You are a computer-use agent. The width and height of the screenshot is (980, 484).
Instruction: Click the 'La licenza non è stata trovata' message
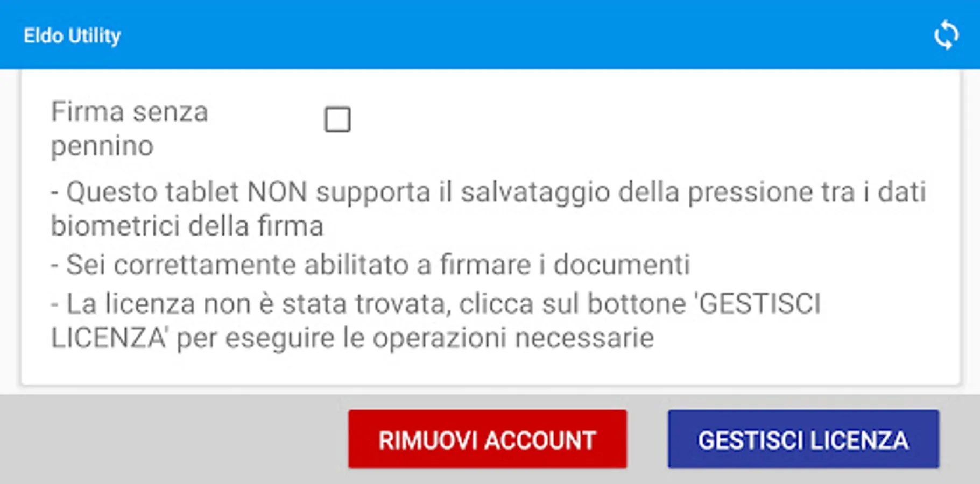(436, 321)
